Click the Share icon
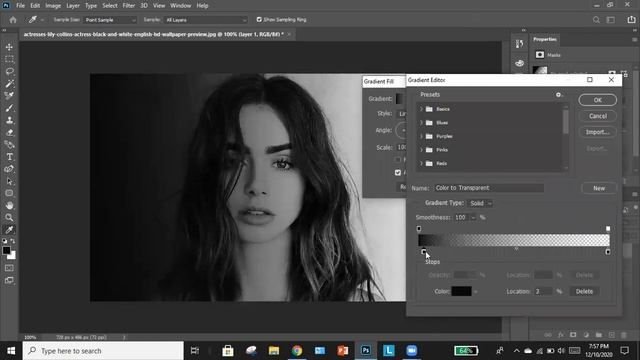 [631, 20]
